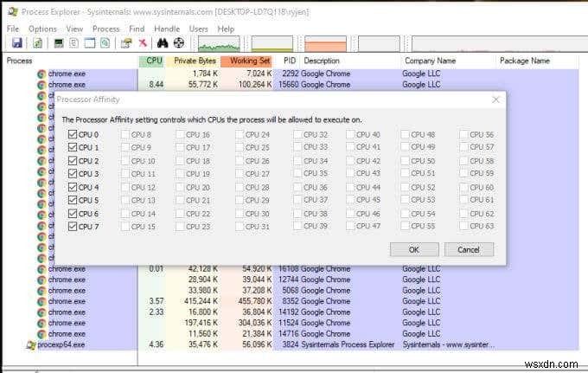588x373 pixels.
Task: Toggle the CPU 4 checkbox
Action: tap(73, 187)
